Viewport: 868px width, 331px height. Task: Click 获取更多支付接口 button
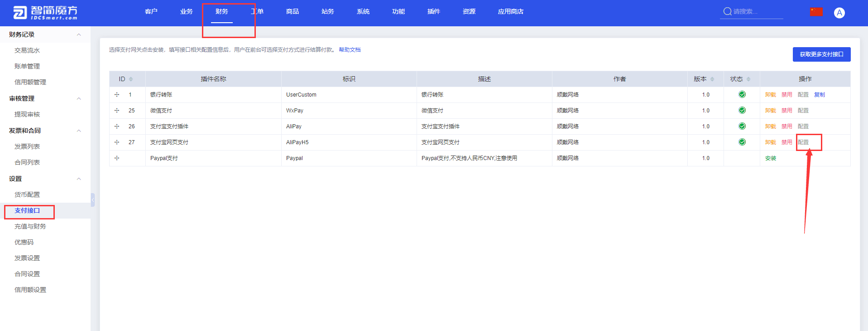click(821, 54)
